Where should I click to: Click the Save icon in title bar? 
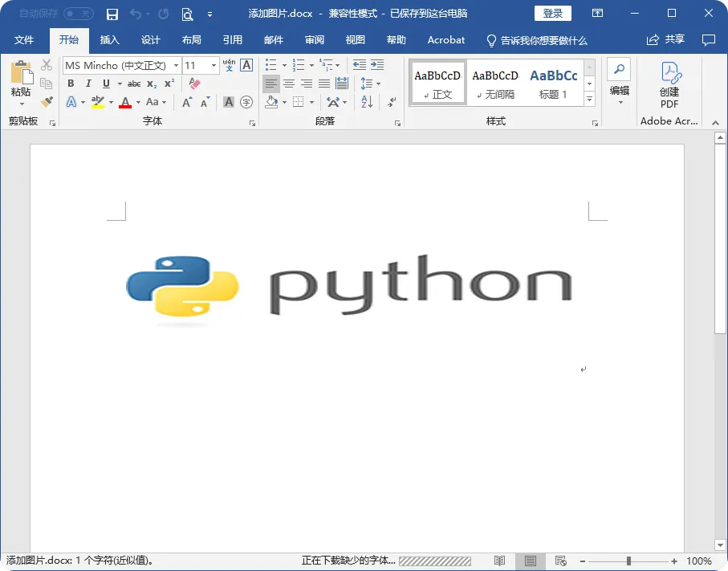point(112,14)
